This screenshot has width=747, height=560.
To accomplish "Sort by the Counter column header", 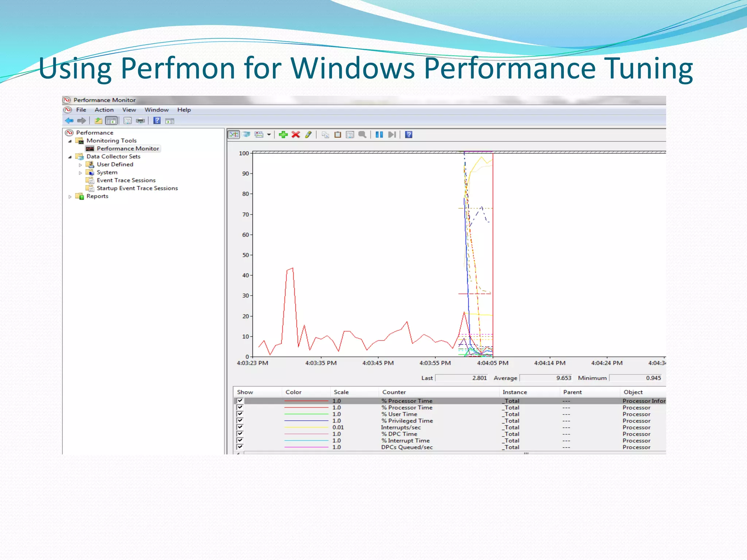I will pyautogui.click(x=439, y=392).
